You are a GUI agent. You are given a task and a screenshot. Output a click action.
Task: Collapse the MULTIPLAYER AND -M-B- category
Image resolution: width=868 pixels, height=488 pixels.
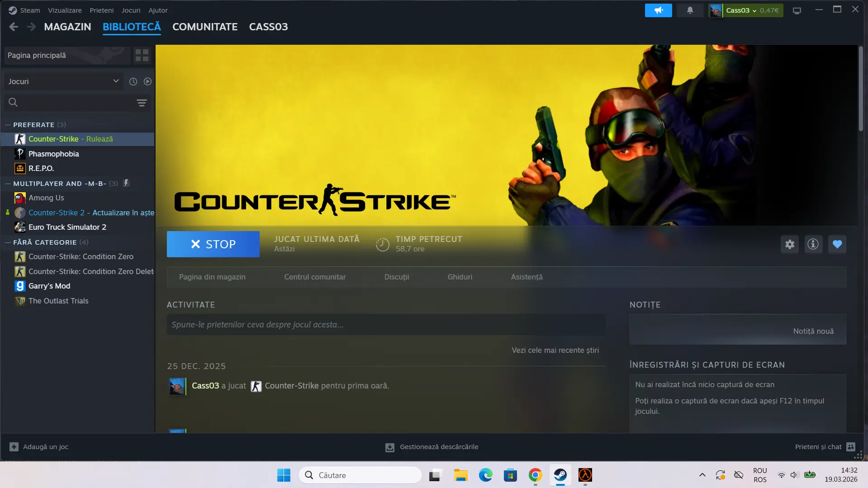pyautogui.click(x=8, y=184)
